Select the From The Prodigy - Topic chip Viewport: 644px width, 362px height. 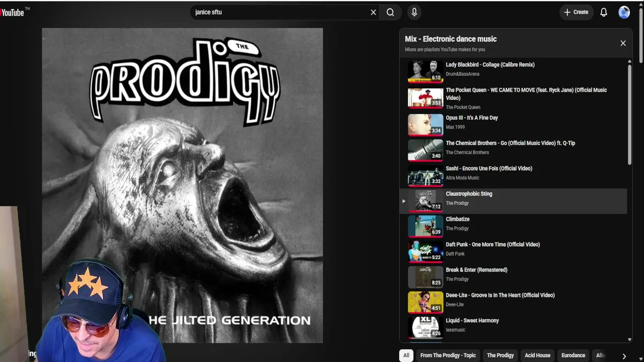448,355
